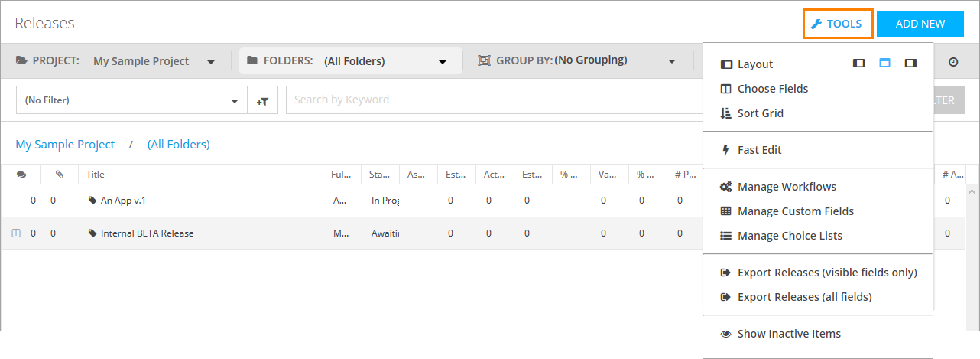Click the Sort Grid icon in menu

[726, 113]
